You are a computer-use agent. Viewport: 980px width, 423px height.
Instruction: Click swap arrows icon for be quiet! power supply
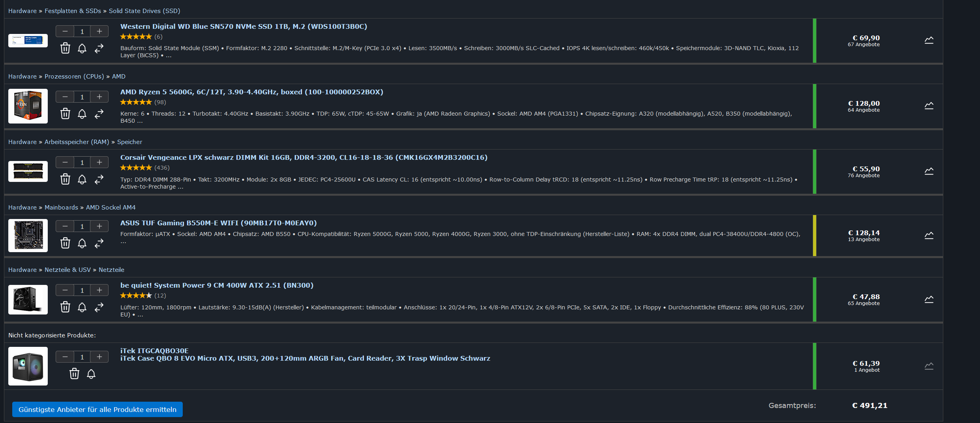click(99, 307)
